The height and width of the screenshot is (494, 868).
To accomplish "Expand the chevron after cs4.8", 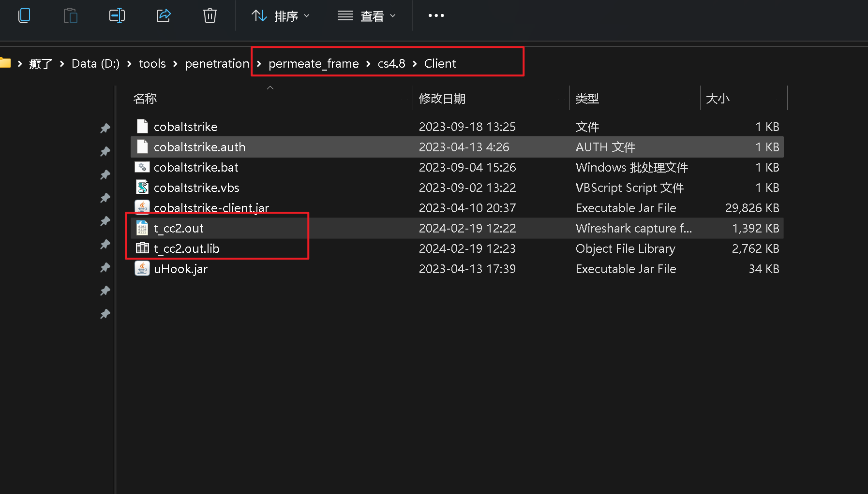I will click(x=415, y=63).
